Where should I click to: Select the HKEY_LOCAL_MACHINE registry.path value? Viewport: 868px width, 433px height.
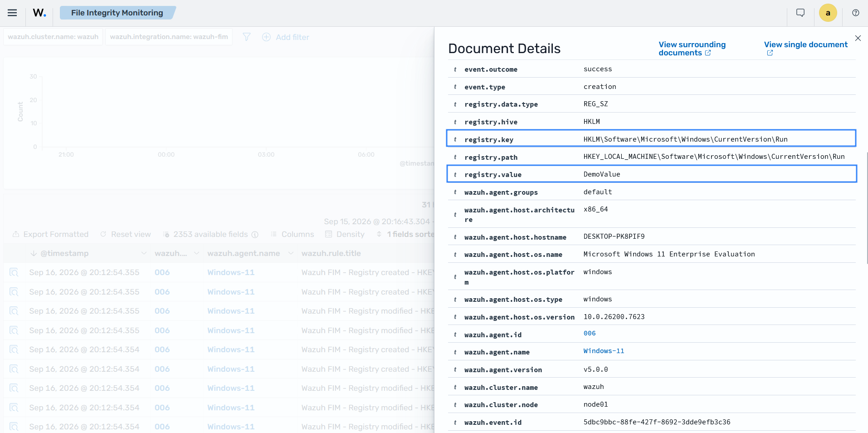(x=714, y=157)
